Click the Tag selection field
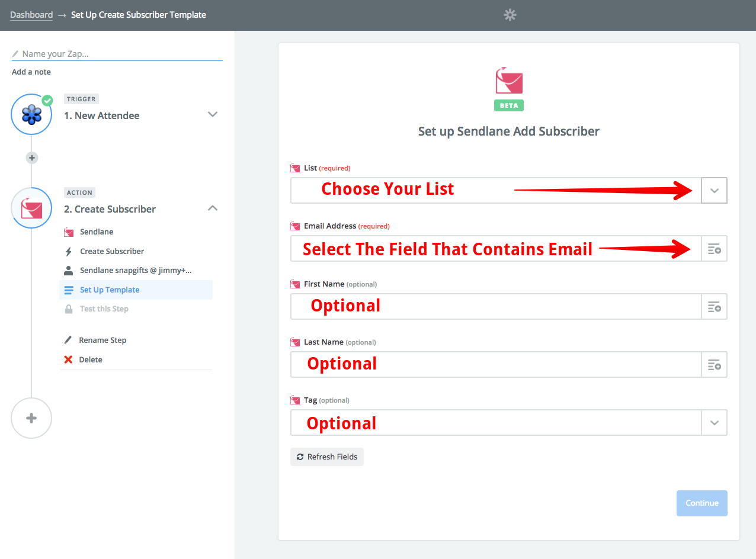 click(x=496, y=423)
